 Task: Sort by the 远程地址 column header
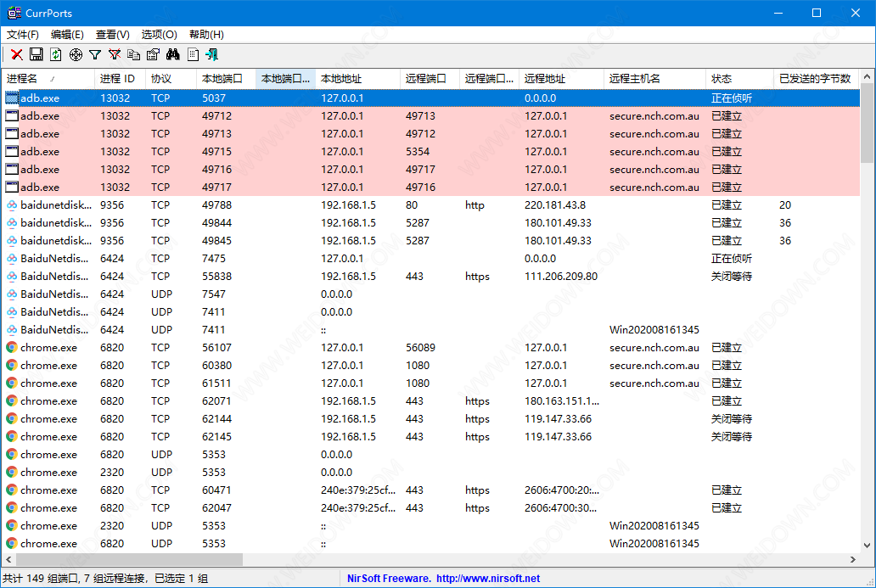point(561,79)
